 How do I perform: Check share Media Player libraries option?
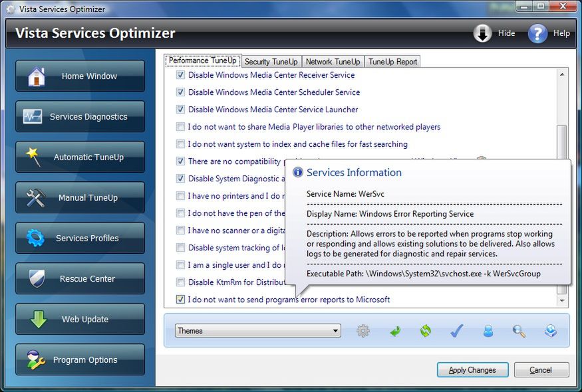point(180,127)
